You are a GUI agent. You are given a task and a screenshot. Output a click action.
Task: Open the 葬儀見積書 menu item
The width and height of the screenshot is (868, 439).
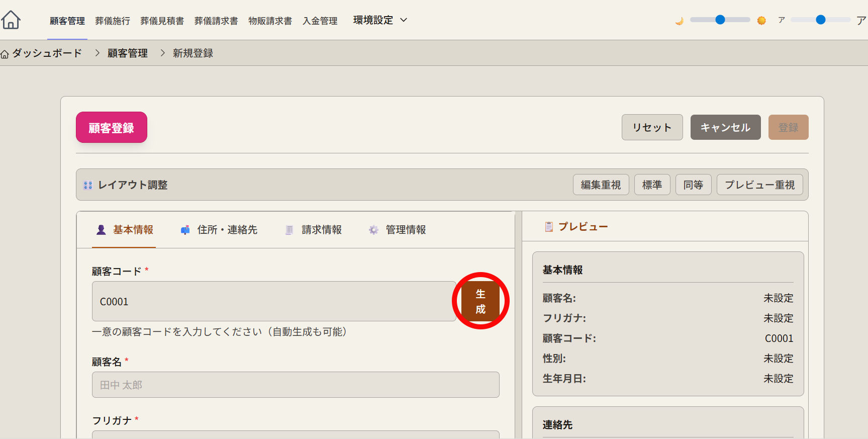(x=162, y=21)
